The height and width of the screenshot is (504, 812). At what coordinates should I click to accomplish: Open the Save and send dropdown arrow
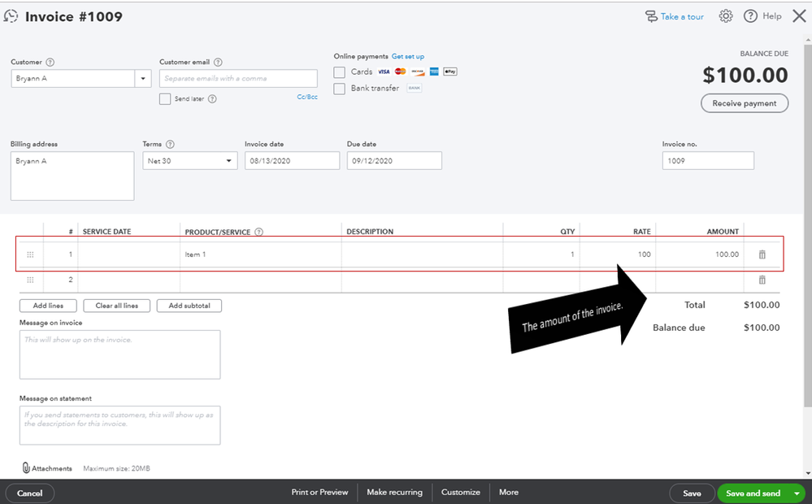click(x=797, y=493)
